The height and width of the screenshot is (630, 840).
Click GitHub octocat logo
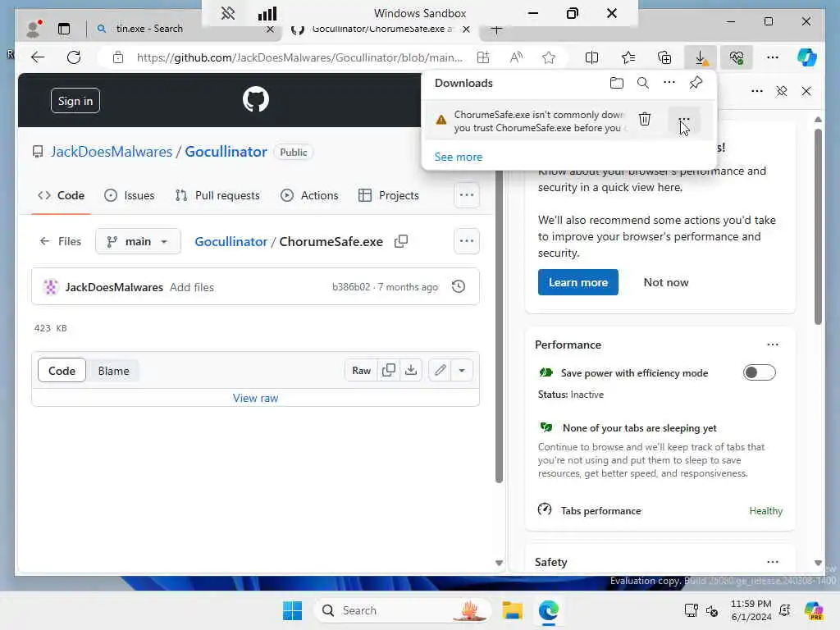256,99
